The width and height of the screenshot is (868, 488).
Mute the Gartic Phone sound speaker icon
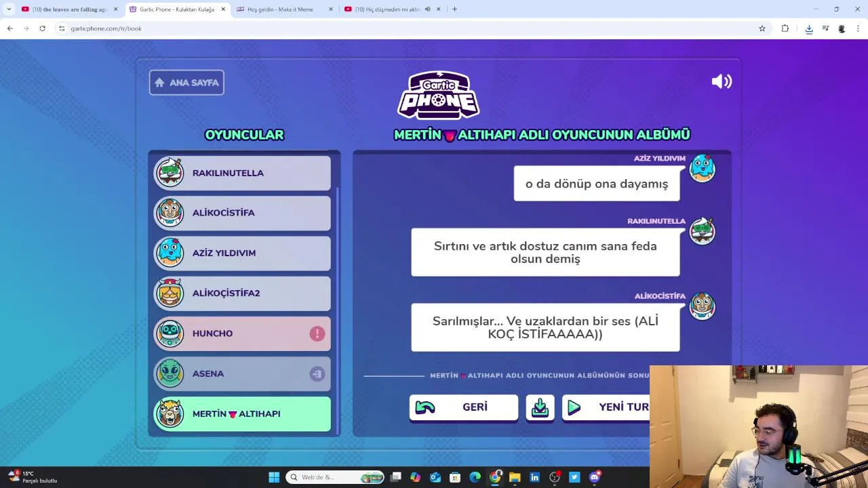pos(722,82)
